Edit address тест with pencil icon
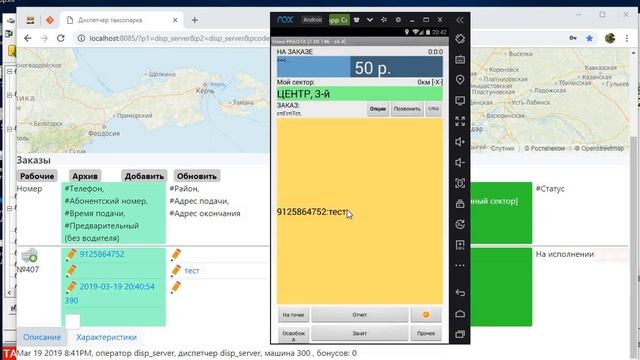 coord(176,271)
